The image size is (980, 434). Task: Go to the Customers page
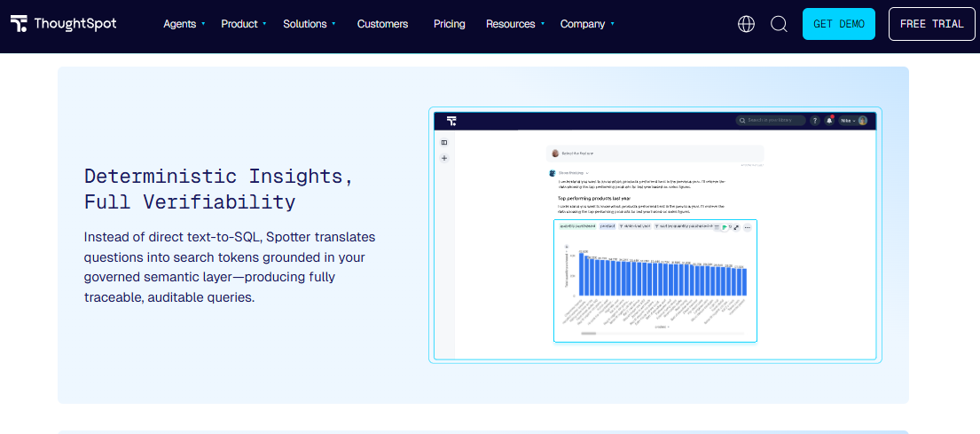tap(382, 24)
